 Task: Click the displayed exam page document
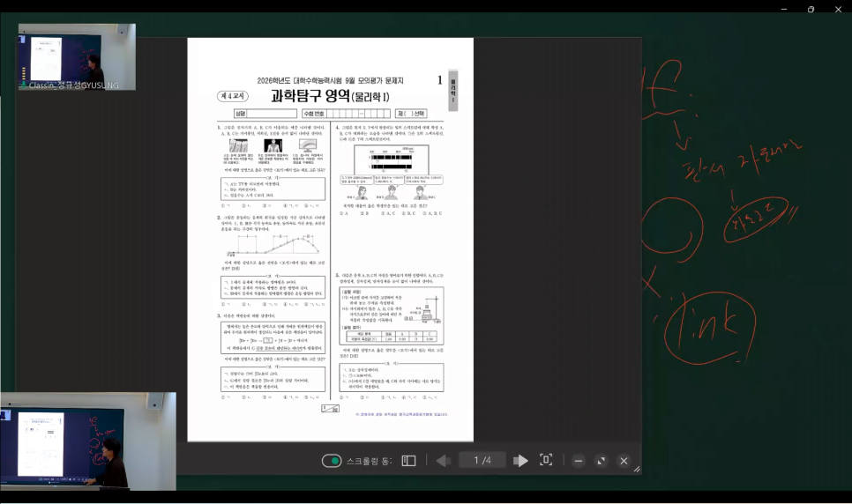[x=331, y=240]
